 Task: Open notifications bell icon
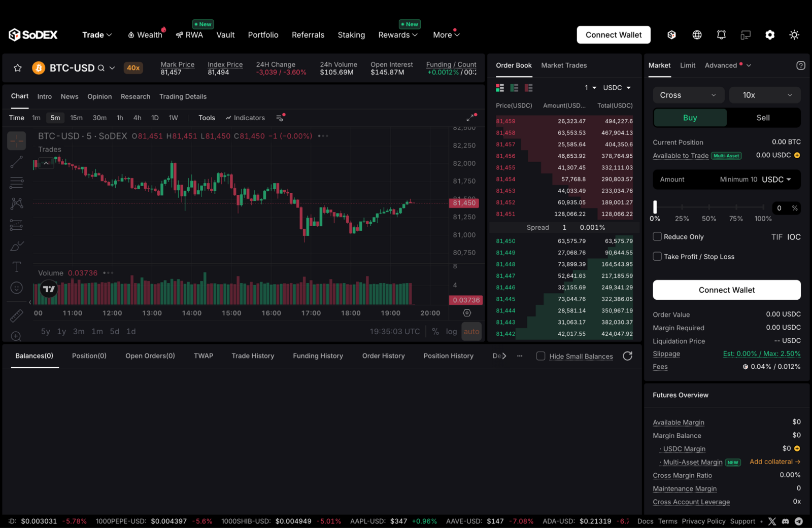click(x=721, y=35)
